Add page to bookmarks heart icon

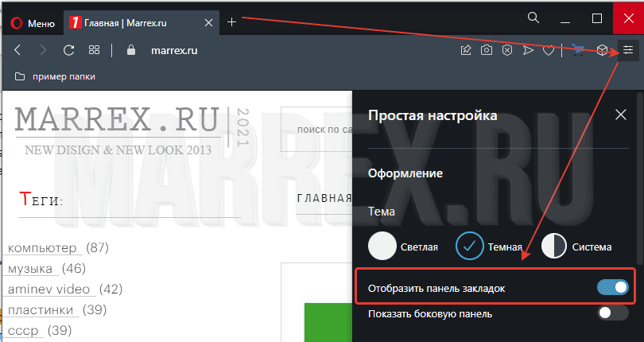[x=549, y=51]
